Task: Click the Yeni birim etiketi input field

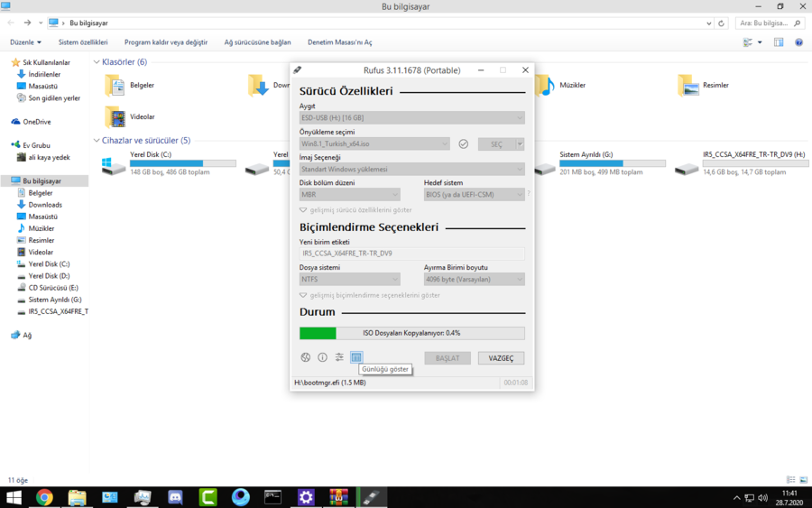Action: tap(411, 254)
